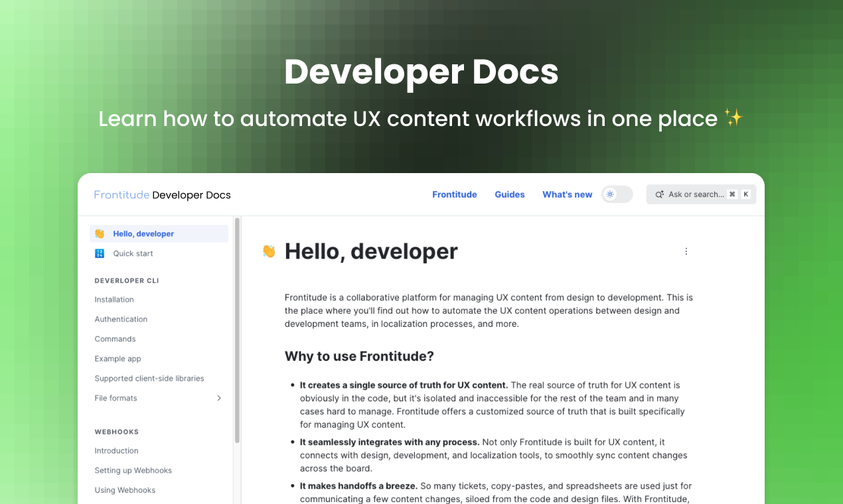
Task: Open the What's new nav tab
Action: (568, 194)
